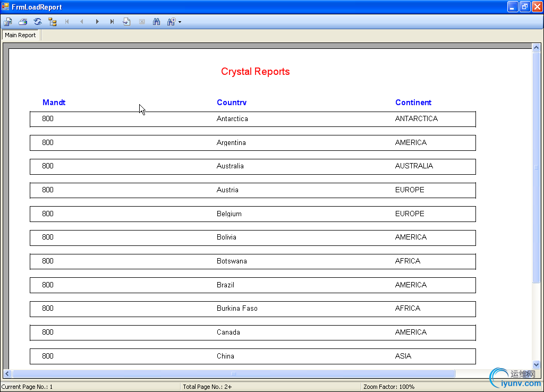Close the FrmLoadReport window
Image resolution: width=544 pixels, height=392 pixels.
coord(537,6)
